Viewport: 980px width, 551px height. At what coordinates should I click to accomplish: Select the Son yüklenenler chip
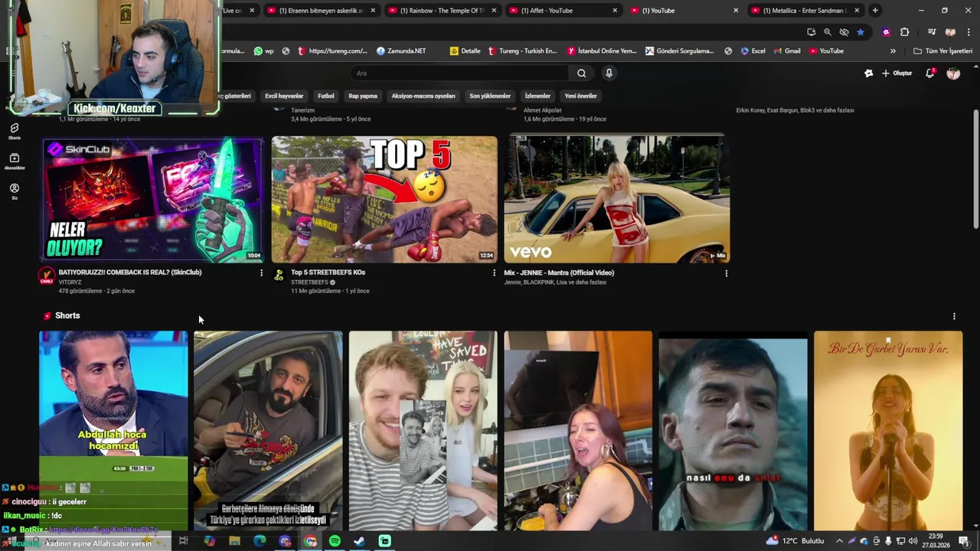(x=490, y=96)
